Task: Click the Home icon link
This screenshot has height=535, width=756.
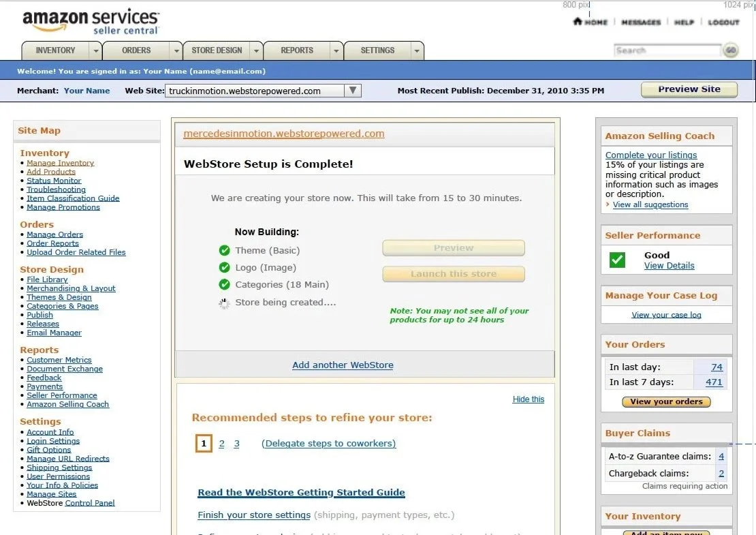Action: 590,22
